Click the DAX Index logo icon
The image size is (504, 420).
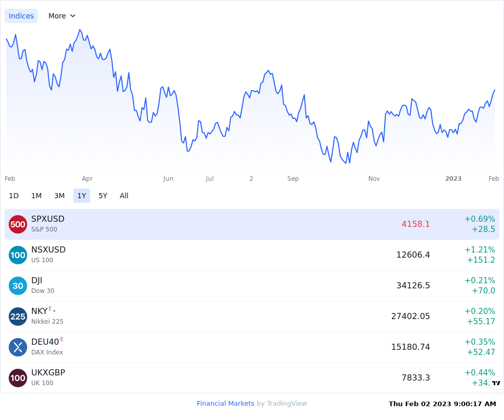(x=18, y=347)
